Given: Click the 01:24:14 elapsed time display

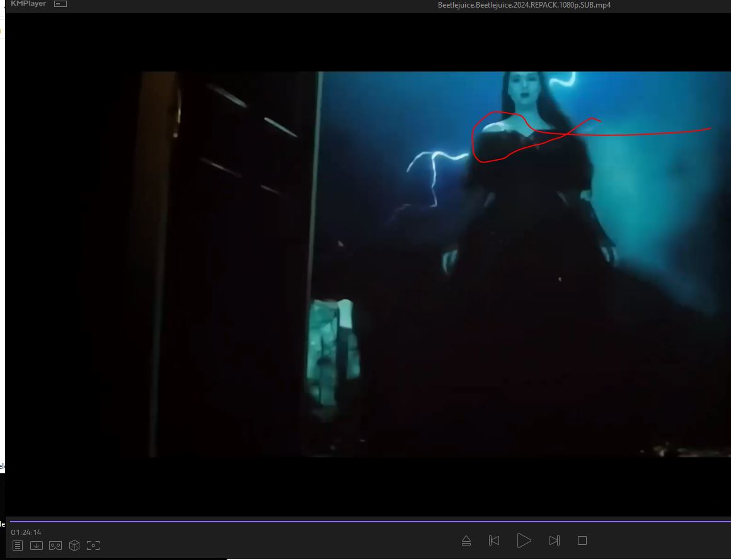Looking at the screenshot, I should 26,532.
